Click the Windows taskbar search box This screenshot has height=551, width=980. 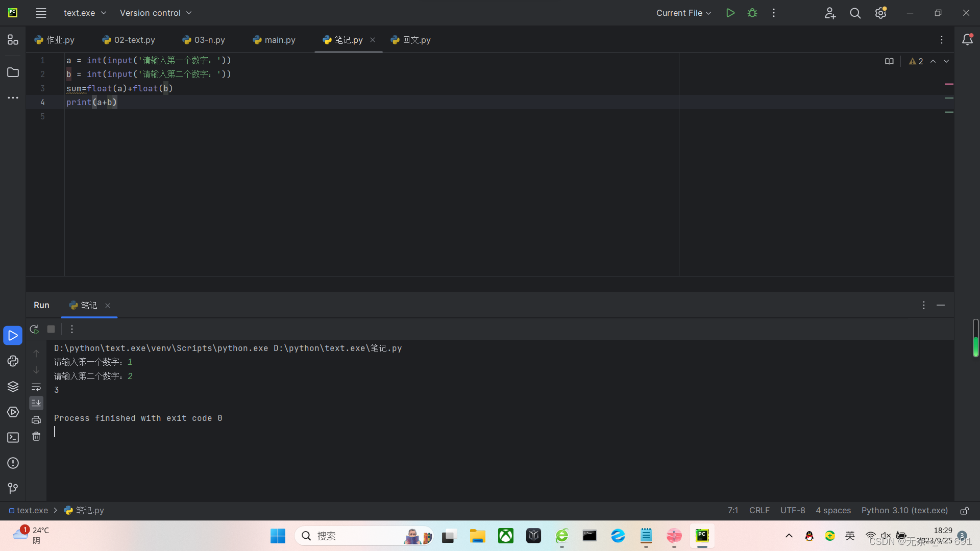357,536
